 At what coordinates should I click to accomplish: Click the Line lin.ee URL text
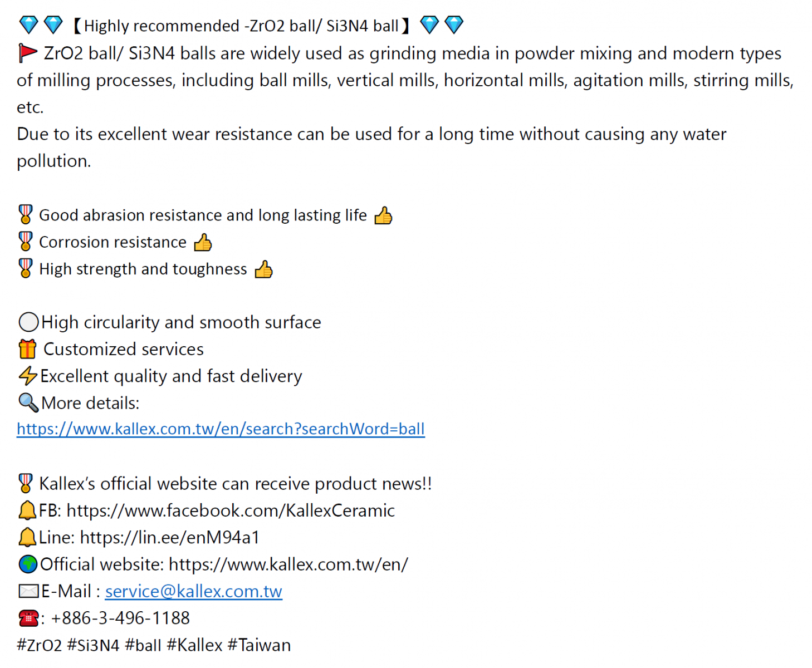click(x=170, y=537)
